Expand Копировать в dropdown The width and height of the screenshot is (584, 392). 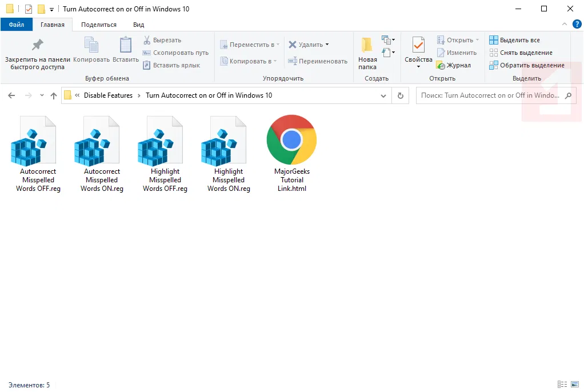click(275, 61)
